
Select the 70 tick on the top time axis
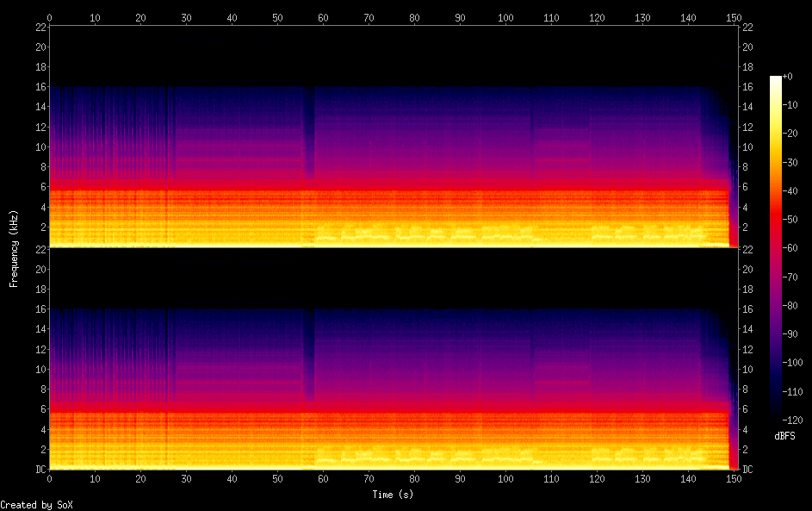(369, 17)
